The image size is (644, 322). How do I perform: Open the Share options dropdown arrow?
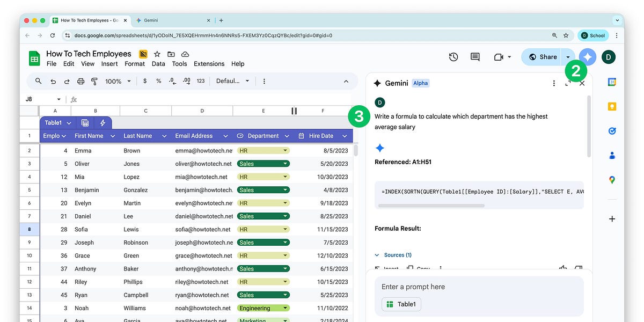coord(568,57)
